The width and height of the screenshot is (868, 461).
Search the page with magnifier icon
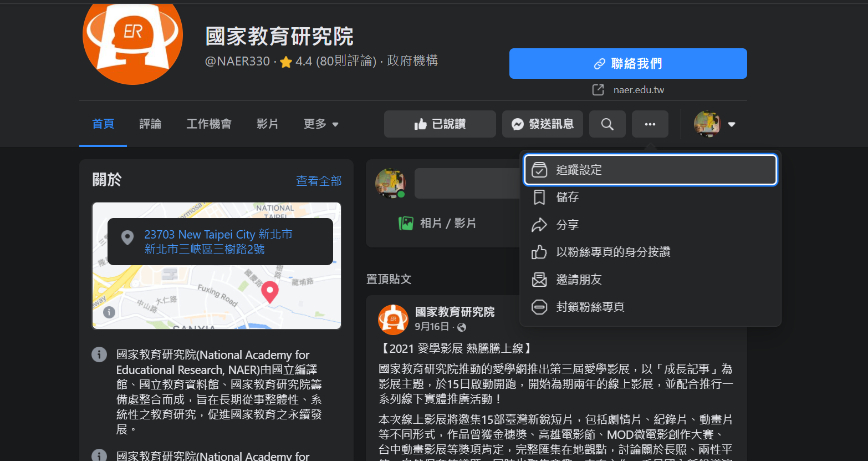pyautogui.click(x=607, y=124)
